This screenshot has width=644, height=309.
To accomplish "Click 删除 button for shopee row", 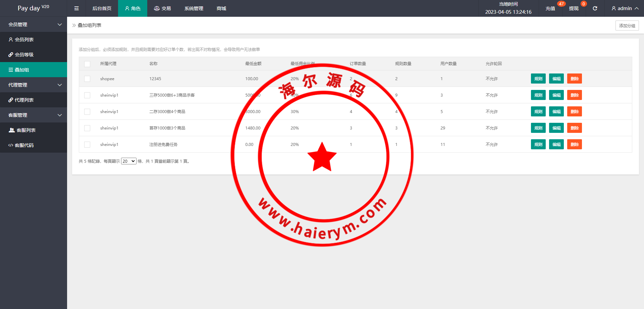I will (x=575, y=79).
